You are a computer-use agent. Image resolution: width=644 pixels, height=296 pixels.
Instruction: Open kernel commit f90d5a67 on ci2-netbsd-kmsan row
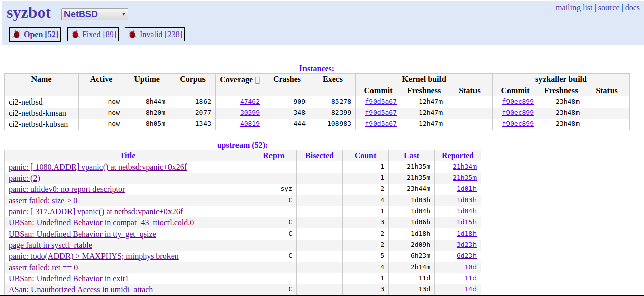tap(381, 113)
